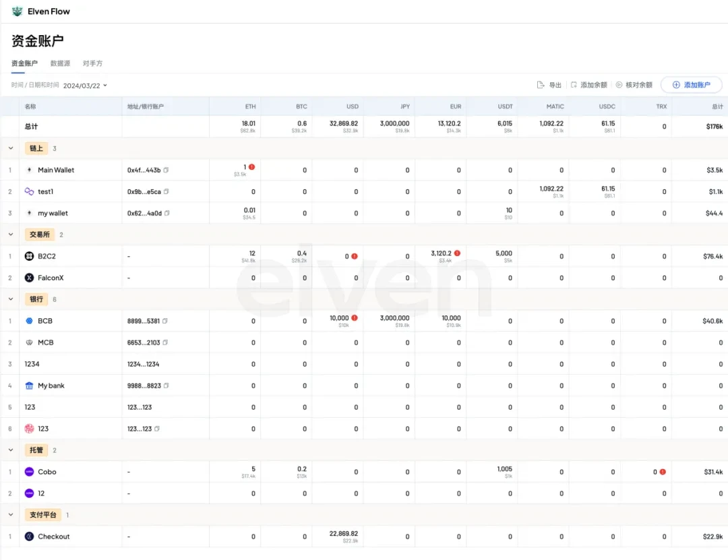Copy the Main Wallet address
The image size is (728, 560).
click(x=166, y=170)
